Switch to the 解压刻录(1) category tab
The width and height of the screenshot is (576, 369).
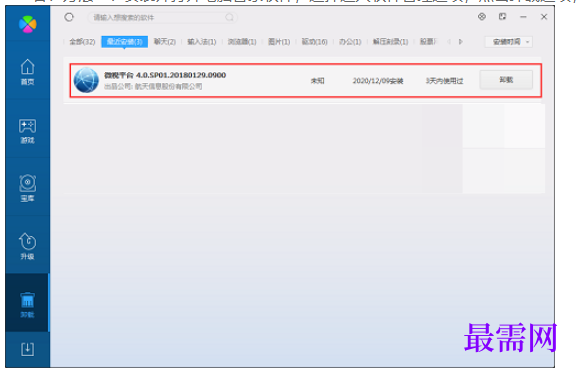[x=390, y=42]
